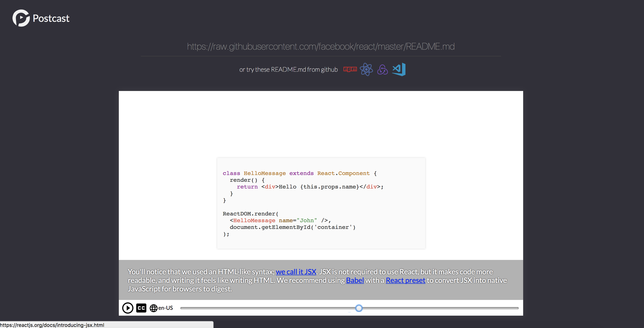Load the Redux README example
This screenshot has height=328, width=644.
(382, 69)
